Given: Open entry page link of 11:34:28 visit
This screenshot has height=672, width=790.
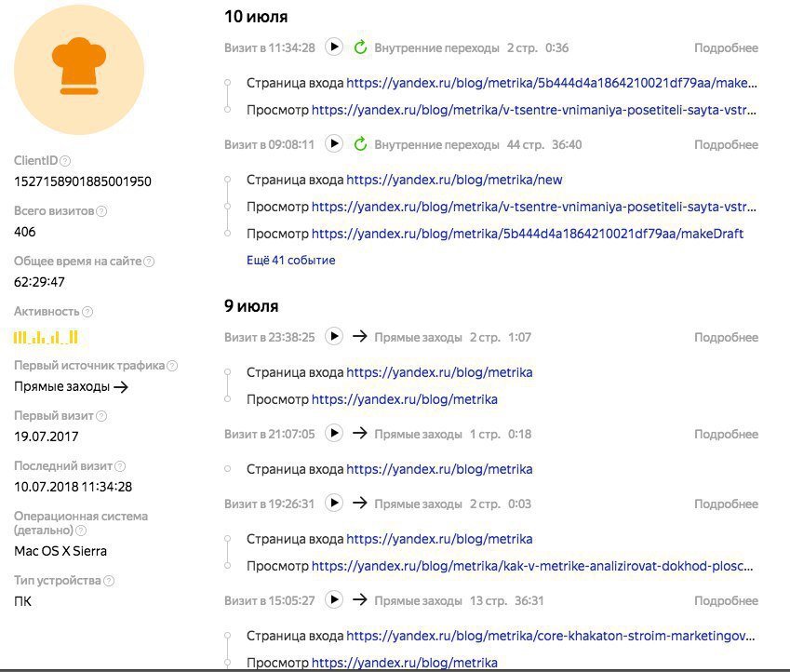Looking at the screenshot, I should pyautogui.click(x=552, y=83).
